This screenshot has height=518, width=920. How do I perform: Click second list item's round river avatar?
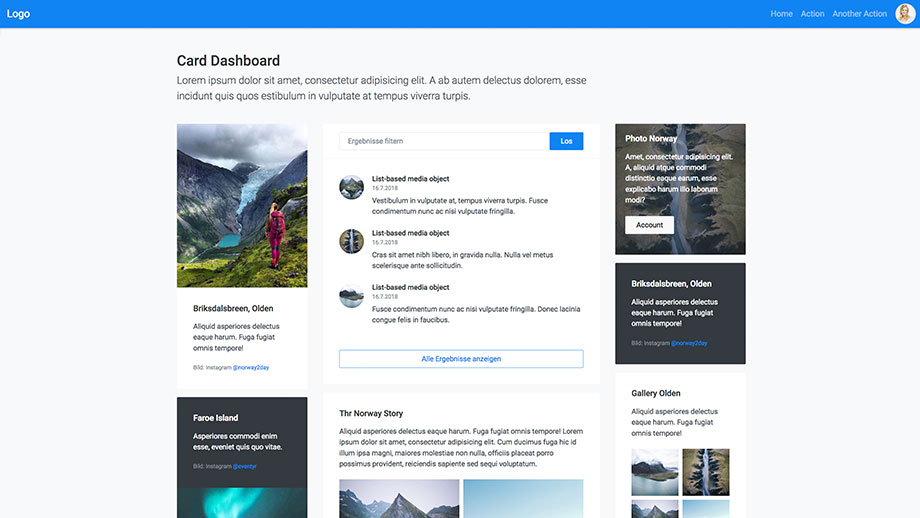click(351, 241)
